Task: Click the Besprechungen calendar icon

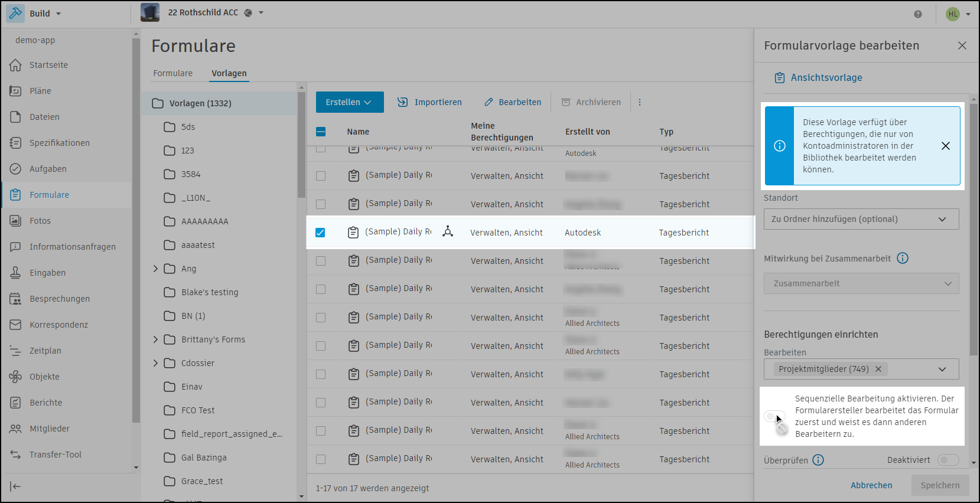Action: coord(15,299)
